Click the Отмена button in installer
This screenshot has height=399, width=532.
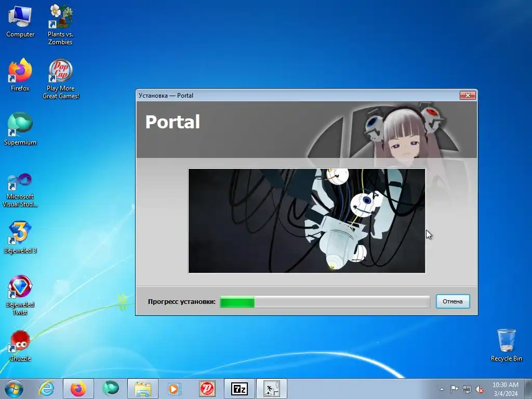(453, 301)
